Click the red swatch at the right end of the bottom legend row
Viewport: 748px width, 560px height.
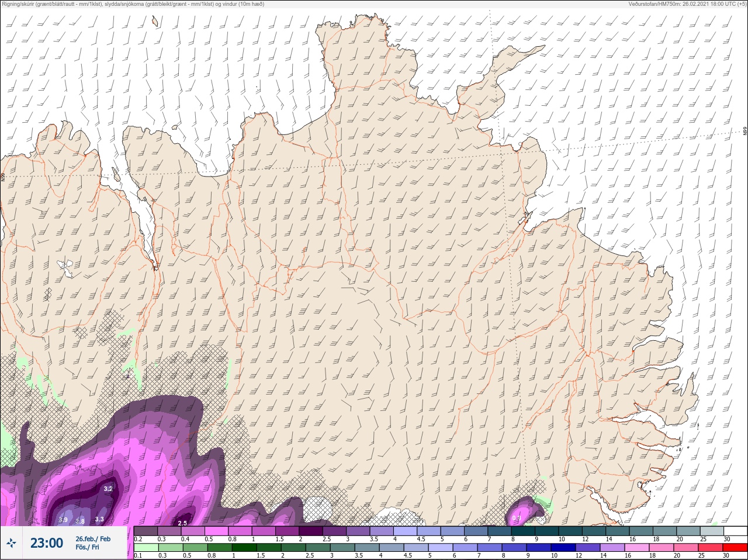point(735,547)
